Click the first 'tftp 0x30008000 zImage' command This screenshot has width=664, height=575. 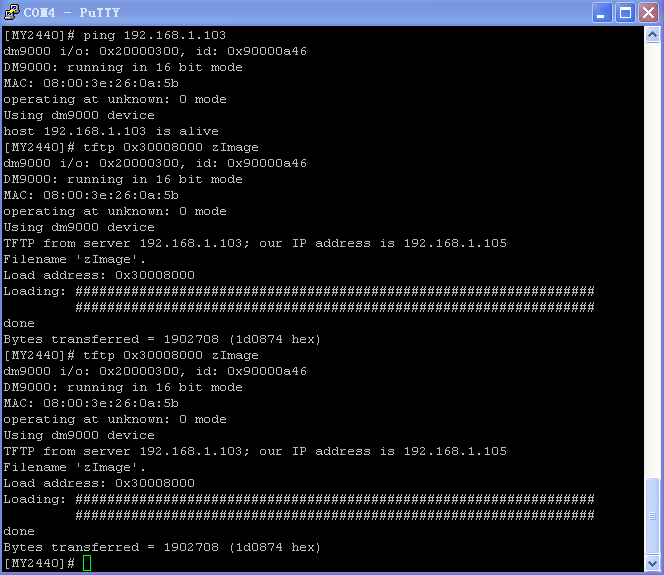click(171, 147)
